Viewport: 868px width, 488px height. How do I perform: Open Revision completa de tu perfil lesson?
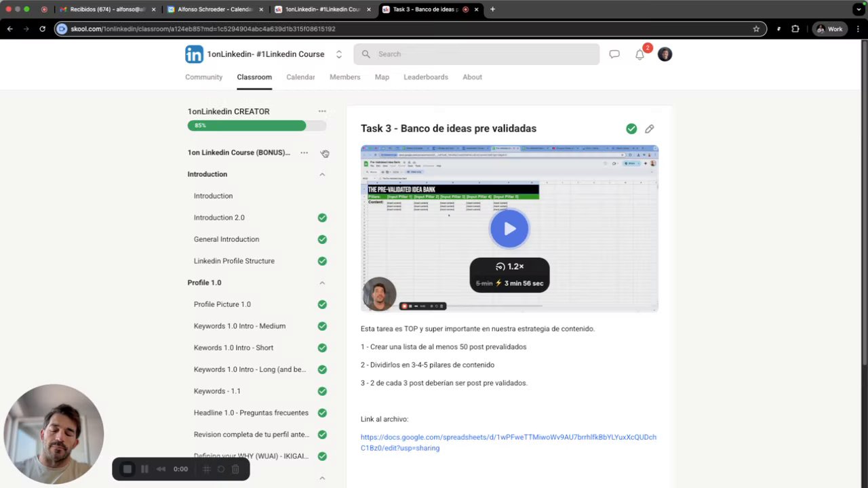coord(252,434)
